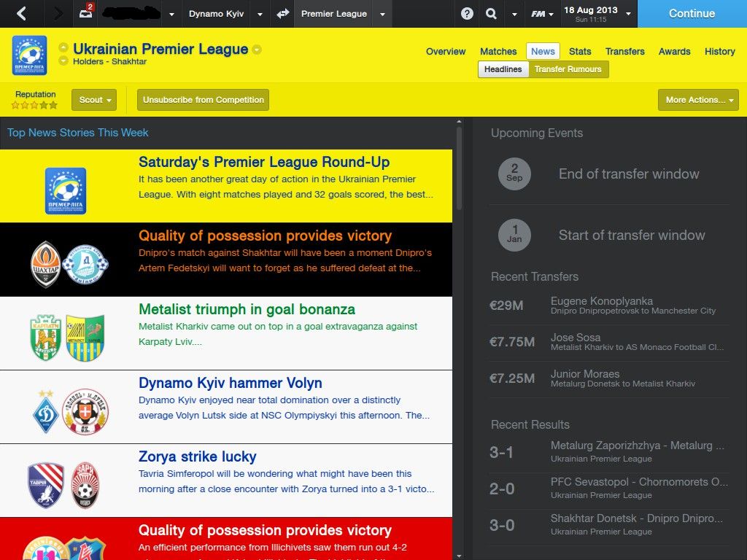Click Unsubscribe from Competition

click(x=204, y=99)
